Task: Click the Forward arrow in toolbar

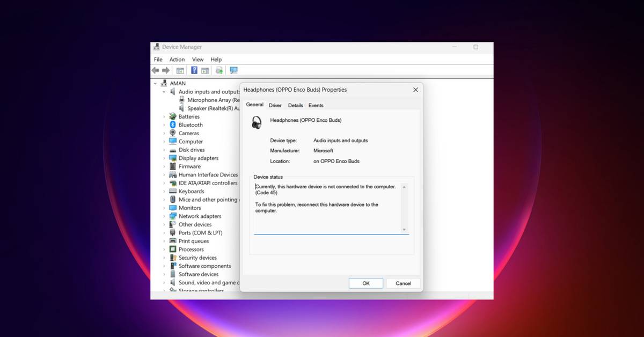Action: point(166,70)
